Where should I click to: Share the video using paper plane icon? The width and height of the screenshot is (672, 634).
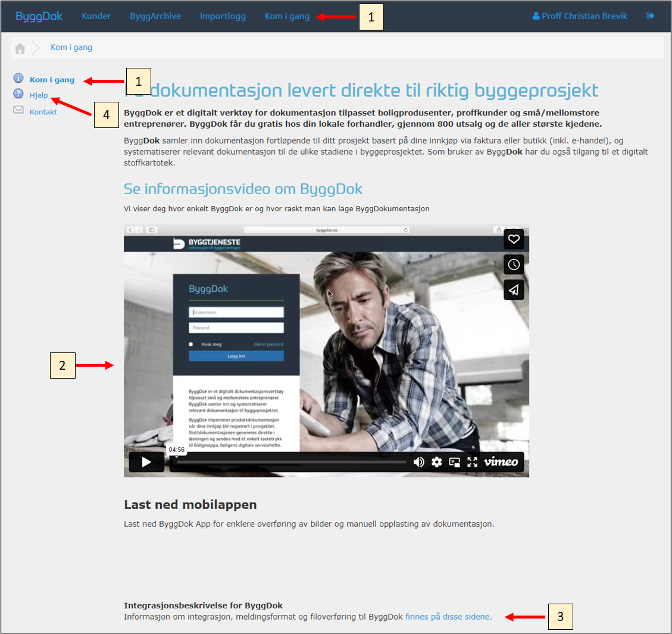[514, 290]
